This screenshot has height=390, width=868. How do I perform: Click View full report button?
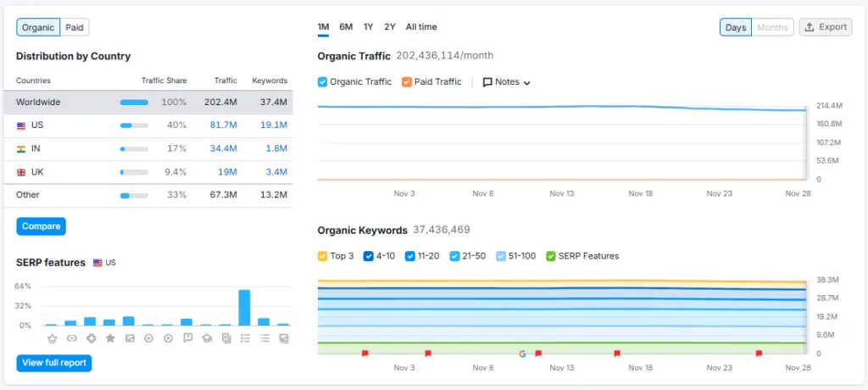click(x=53, y=363)
